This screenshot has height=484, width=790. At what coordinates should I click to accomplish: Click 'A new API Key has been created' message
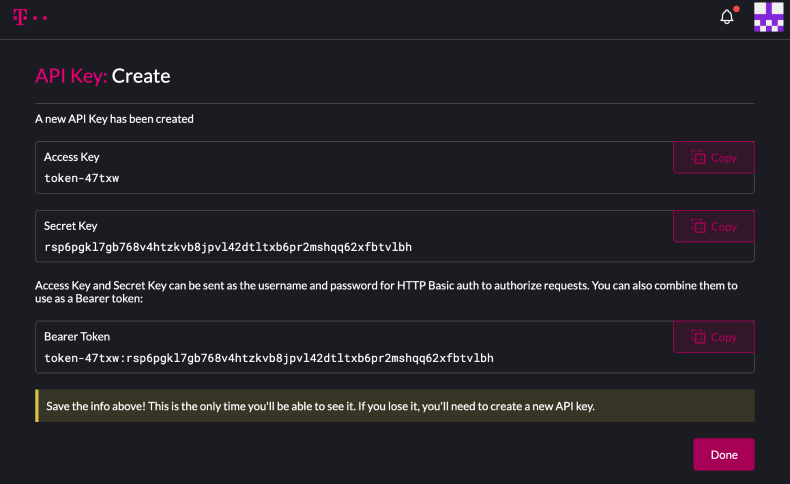pos(114,119)
